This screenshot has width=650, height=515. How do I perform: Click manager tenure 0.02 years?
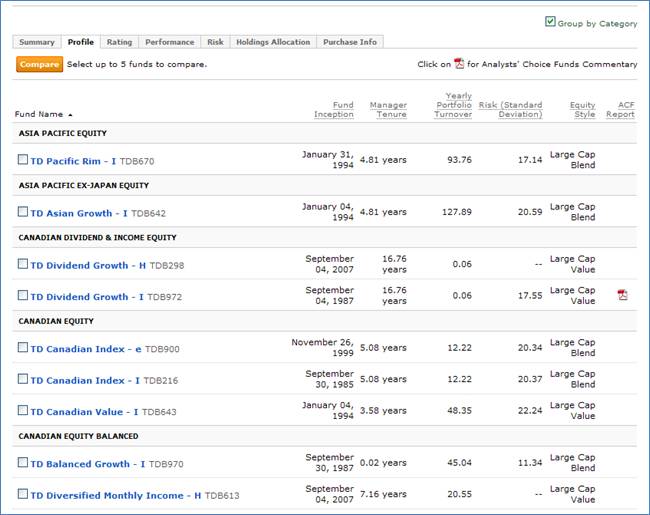[x=383, y=463]
